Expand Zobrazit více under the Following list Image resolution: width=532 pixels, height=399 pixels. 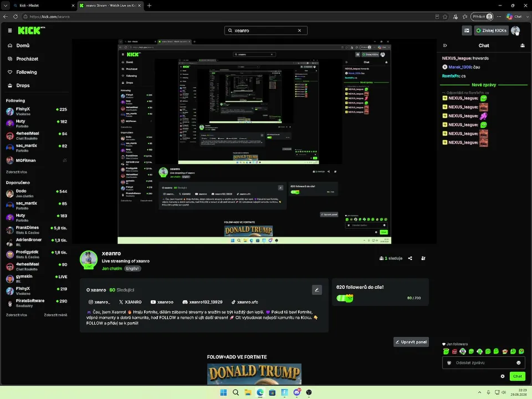[16, 172]
